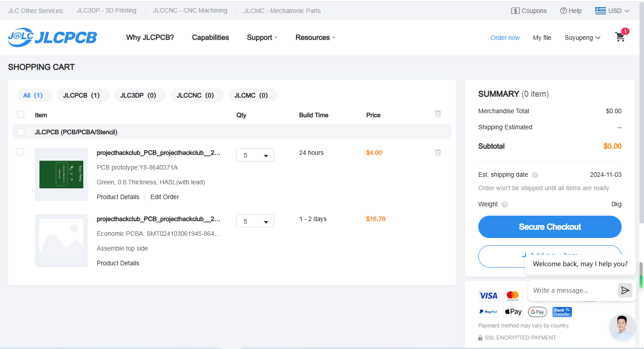Expand the Resources menu
This screenshot has width=644, height=349.
coord(315,38)
